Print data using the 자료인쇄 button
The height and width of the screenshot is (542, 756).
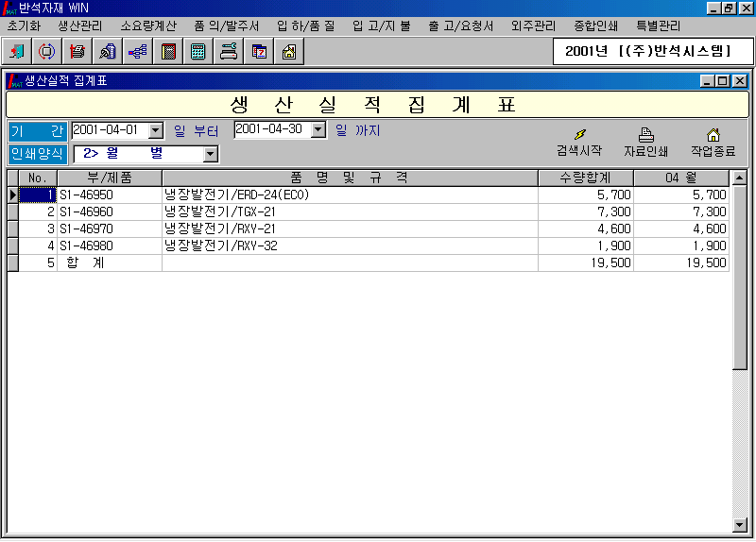click(x=646, y=143)
